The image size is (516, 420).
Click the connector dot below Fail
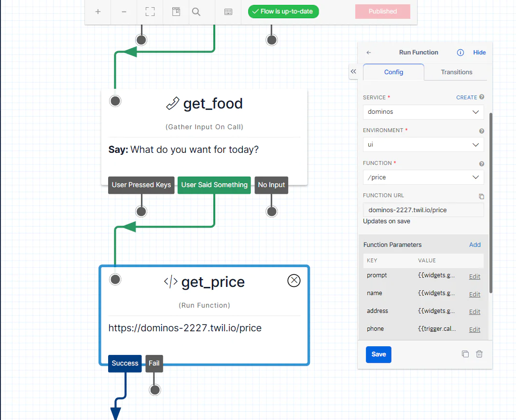click(154, 390)
